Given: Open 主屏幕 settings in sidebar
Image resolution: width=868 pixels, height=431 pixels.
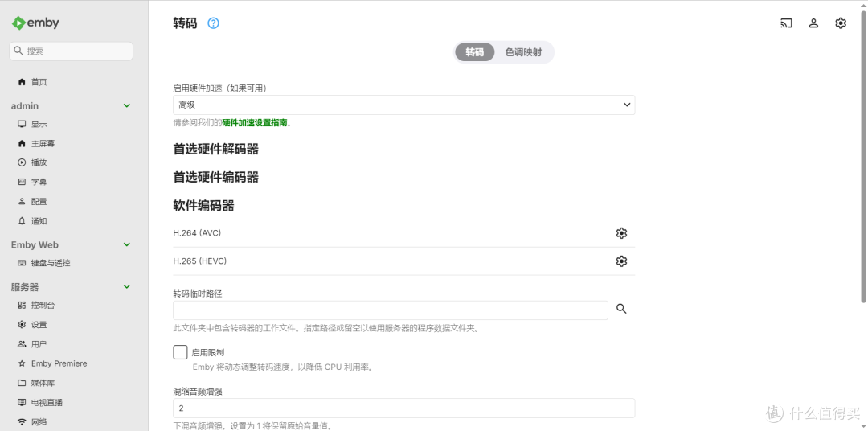Looking at the screenshot, I should click(43, 143).
